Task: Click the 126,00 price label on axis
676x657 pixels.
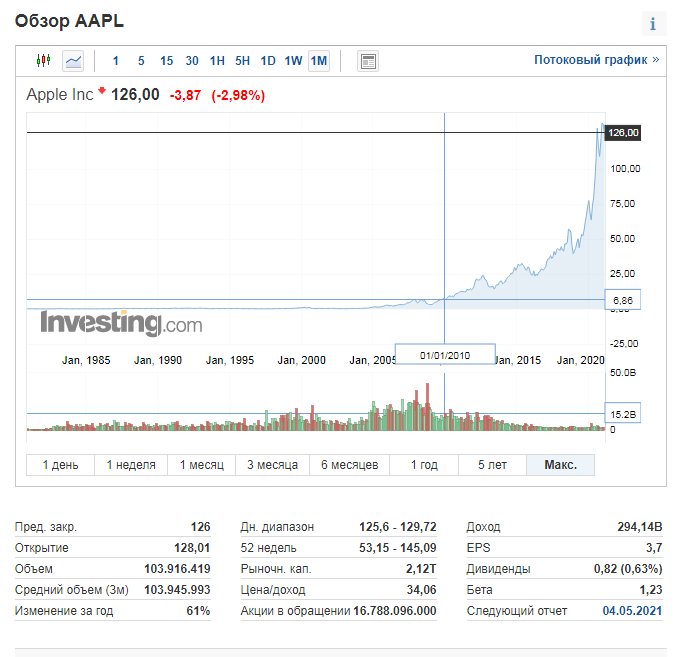Action: (623, 133)
